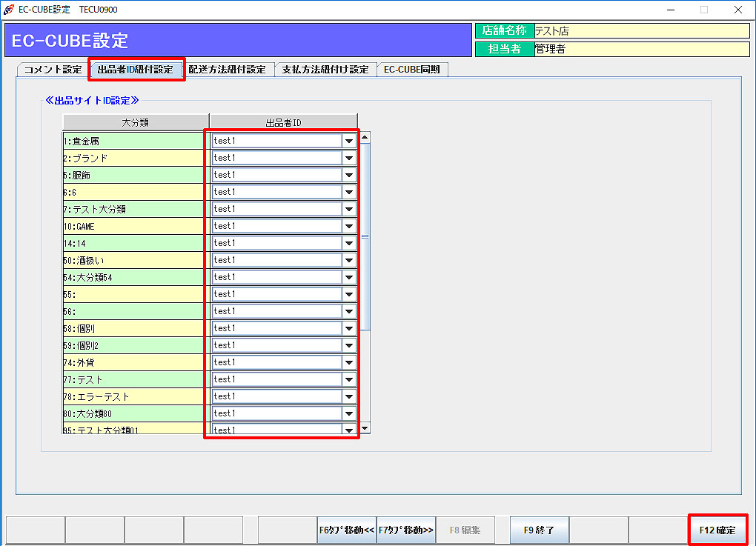The image size is (756, 546).
Task: Switch to the コメント設定 tab
Action: point(53,70)
